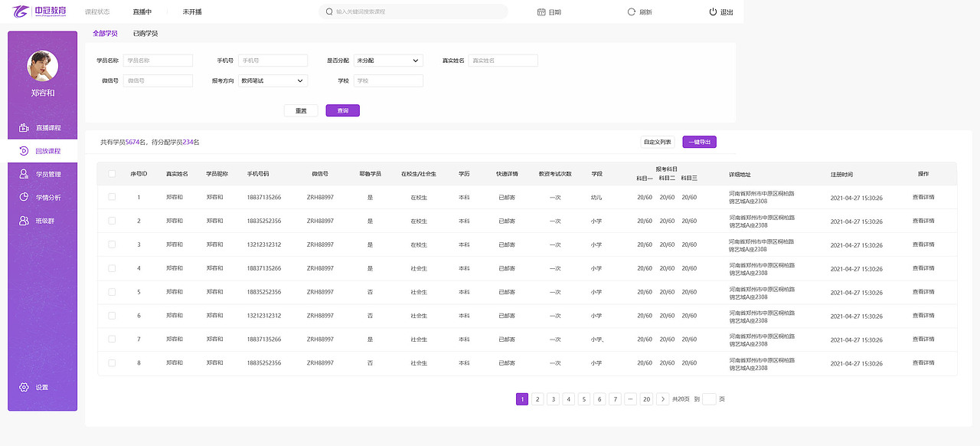Select current page 1 button
Viewport: 980px width, 446px height.
[521, 399]
